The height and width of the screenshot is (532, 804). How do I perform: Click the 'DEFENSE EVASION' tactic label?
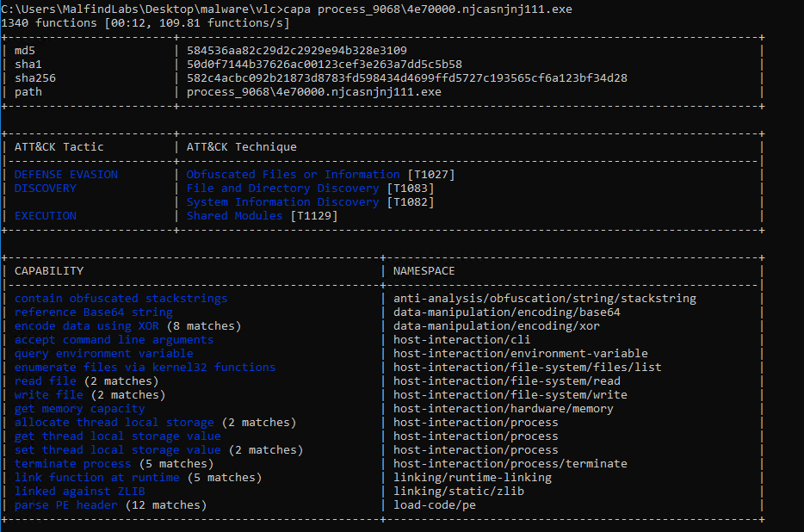[66, 175]
